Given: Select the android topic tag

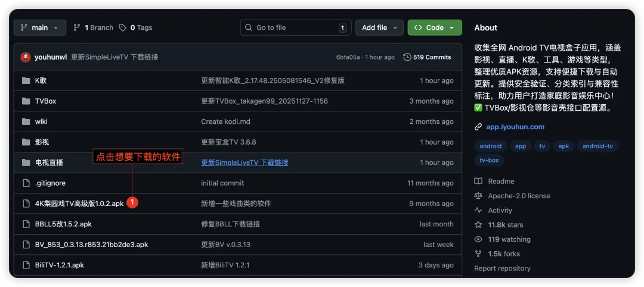Looking at the screenshot, I should [490, 146].
